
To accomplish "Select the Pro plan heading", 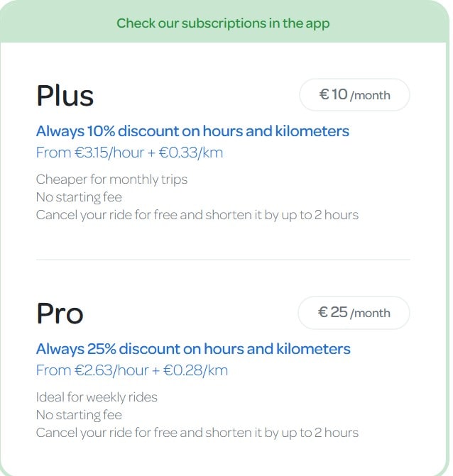I will click(60, 314).
